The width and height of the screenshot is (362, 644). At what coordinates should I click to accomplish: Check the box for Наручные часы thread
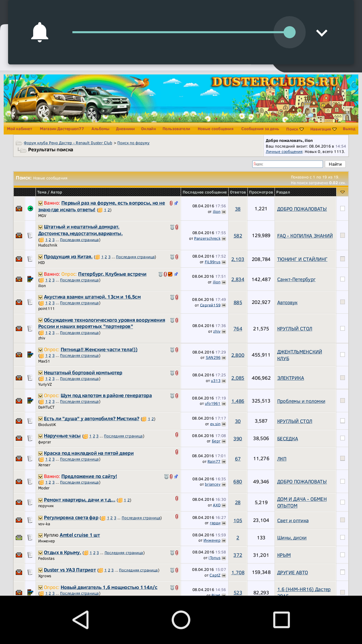click(x=343, y=438)
